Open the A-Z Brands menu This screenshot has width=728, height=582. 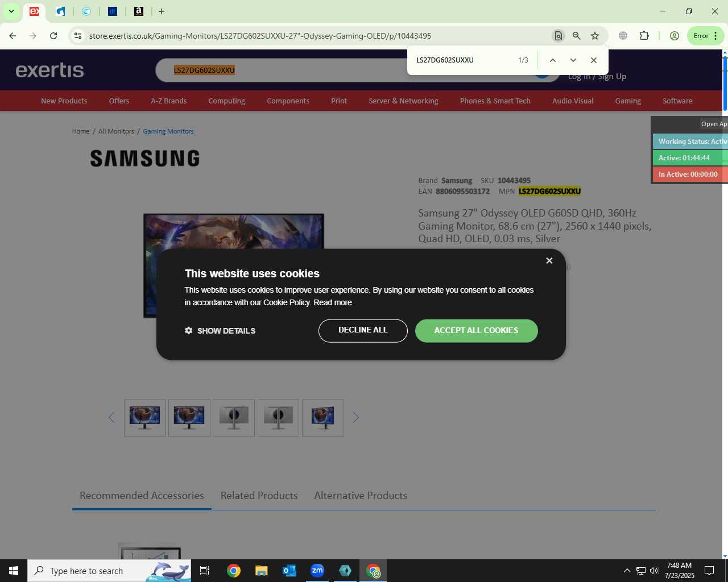click(x=168, y=101)
